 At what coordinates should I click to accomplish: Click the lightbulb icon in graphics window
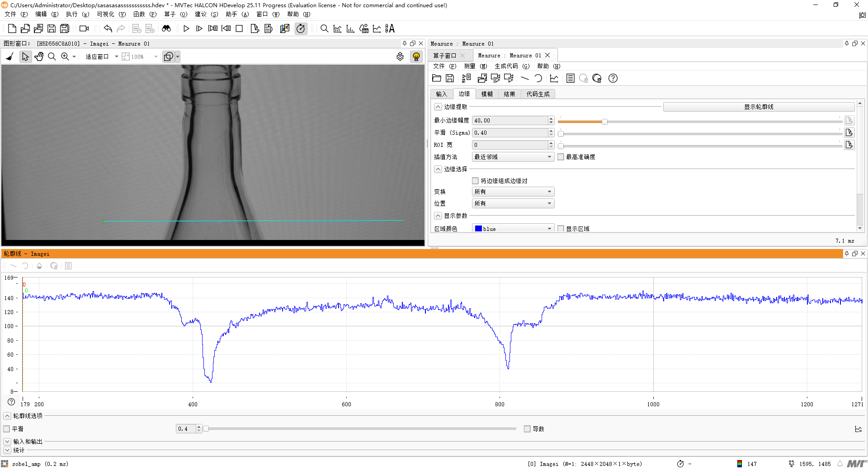pos(416,56)
